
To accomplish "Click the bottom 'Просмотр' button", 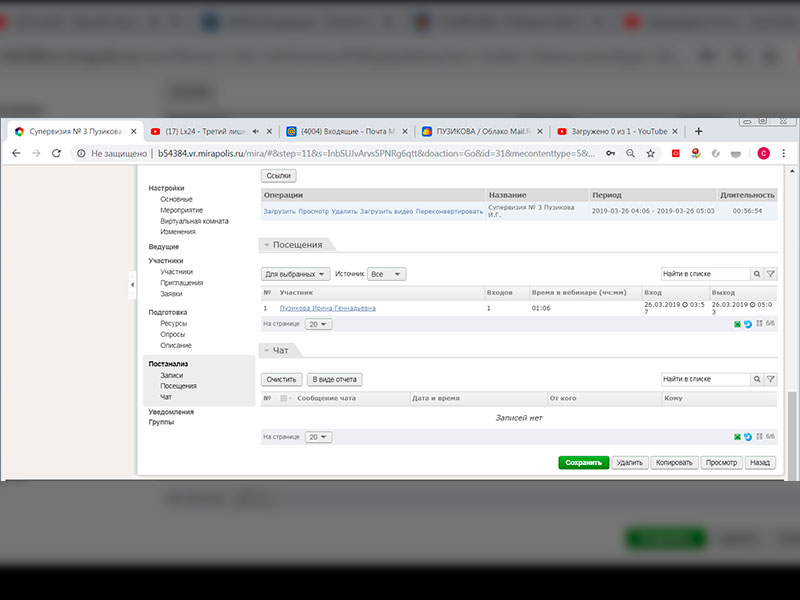I will point(721,462).
